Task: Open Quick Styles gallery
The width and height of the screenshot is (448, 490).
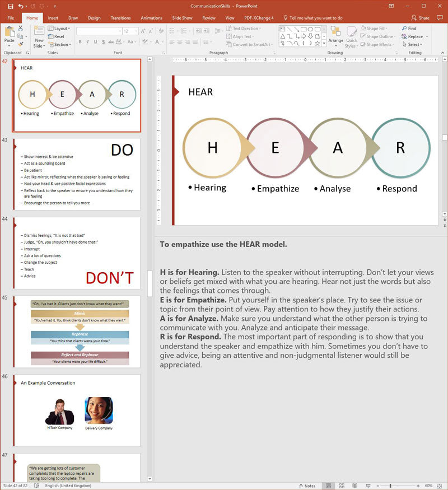Action: (x=352, y=37)
